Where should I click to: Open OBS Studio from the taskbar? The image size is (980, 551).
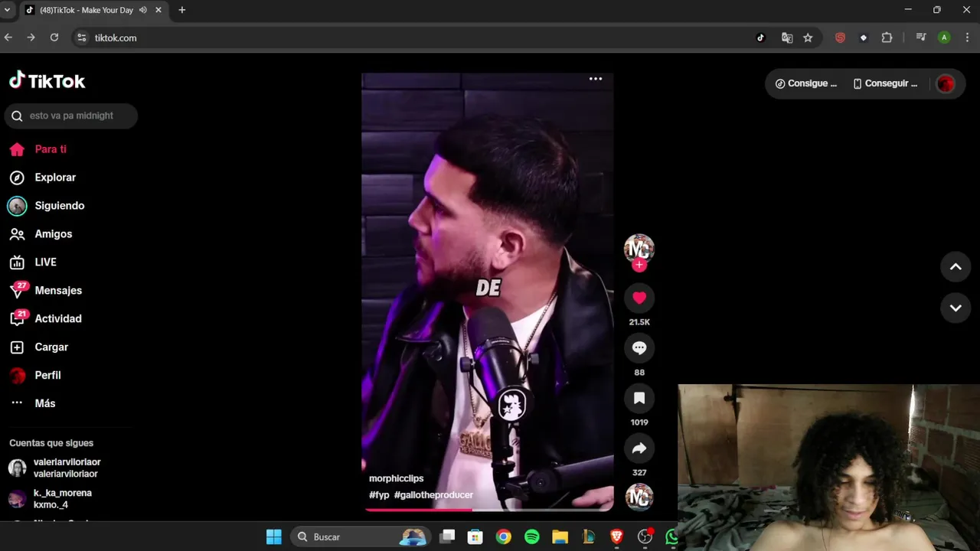[x=645, y=537]
